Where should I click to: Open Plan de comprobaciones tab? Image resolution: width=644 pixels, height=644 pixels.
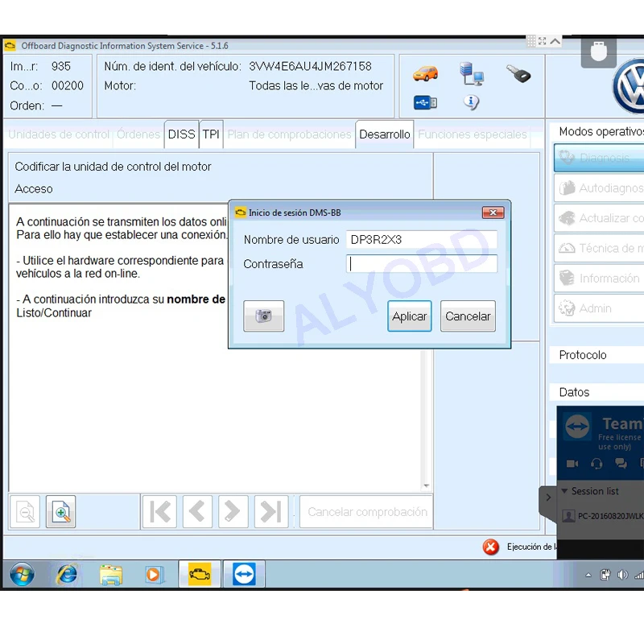[x=290, y=134]
